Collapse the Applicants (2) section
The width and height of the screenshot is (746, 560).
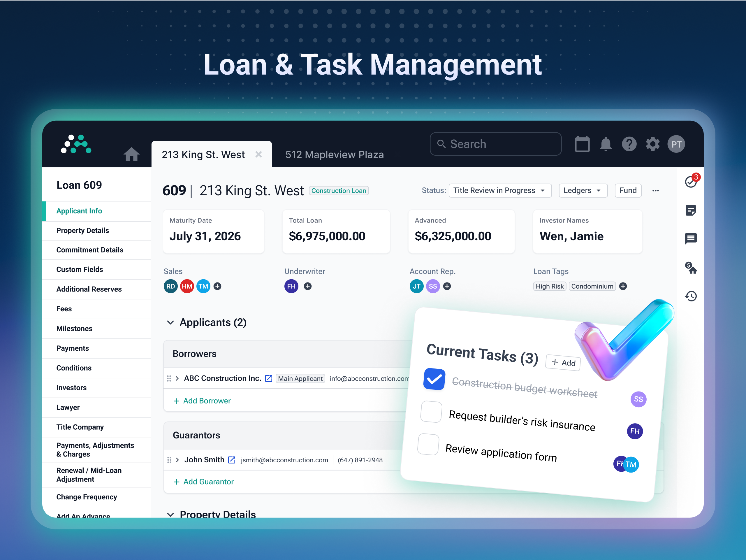[171, 322]
